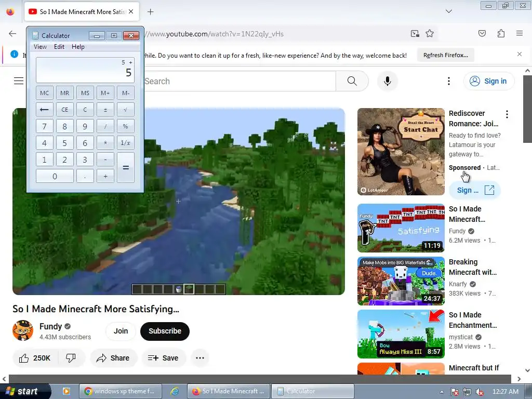Like the video with thumbs up
This screenshot has height=399, width=532.
35,358
